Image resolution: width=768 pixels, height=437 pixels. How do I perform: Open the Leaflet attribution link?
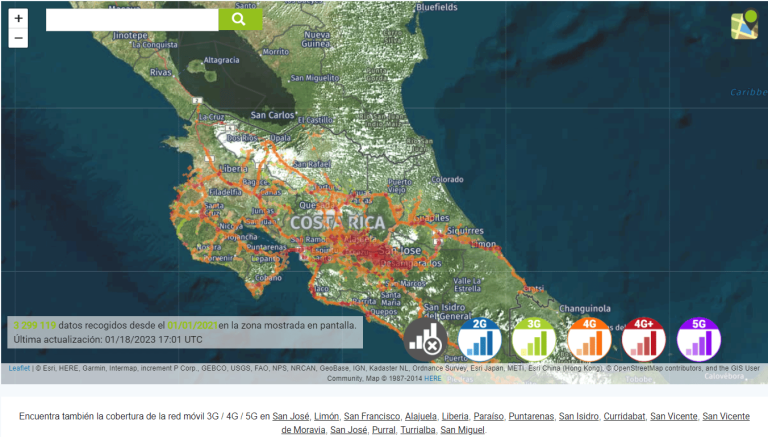pyautogui.click(x=19, y=368)
